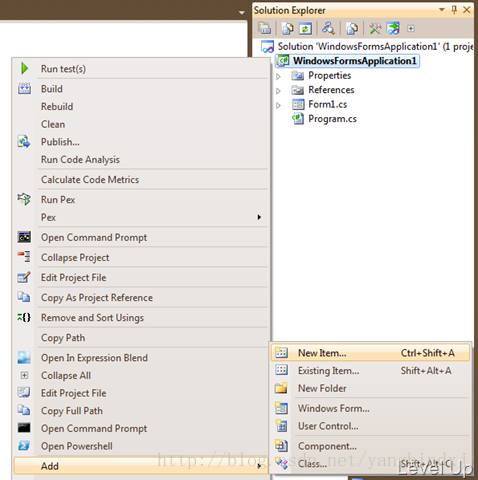Click the Collapse Project icon
Viewport: 478px width, 480px height.
click(24, 257)
